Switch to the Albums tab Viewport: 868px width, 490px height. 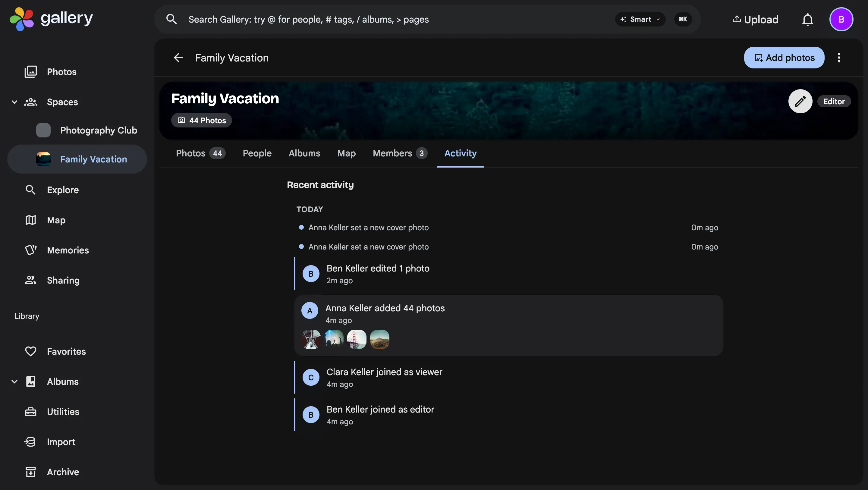point(304,153)
